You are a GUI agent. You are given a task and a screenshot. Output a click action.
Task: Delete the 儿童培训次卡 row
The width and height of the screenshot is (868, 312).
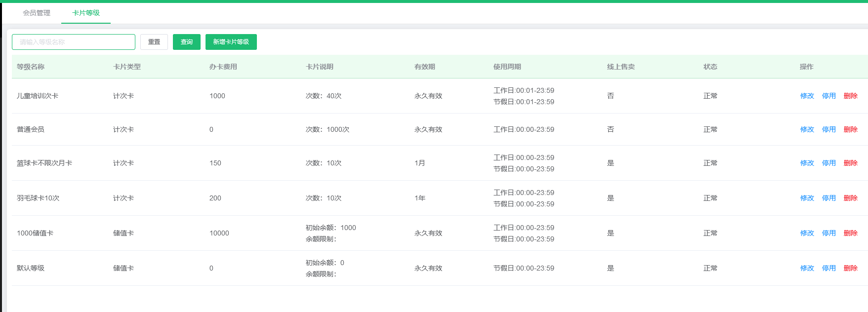coord(850,96)
